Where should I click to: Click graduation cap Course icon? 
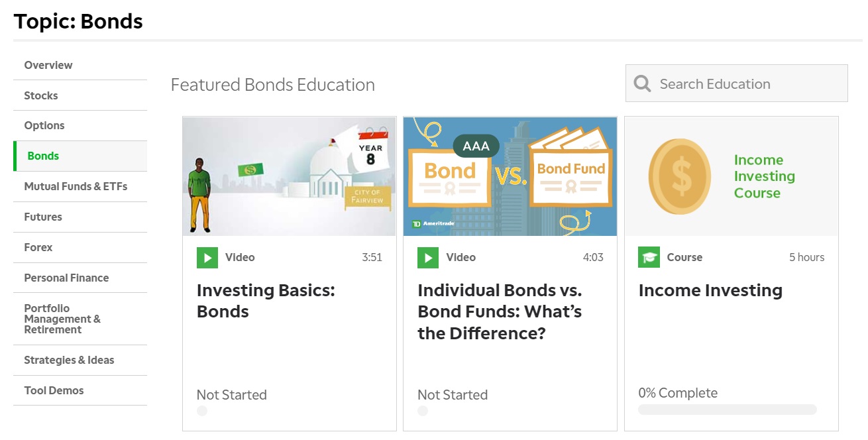(649, 258)
